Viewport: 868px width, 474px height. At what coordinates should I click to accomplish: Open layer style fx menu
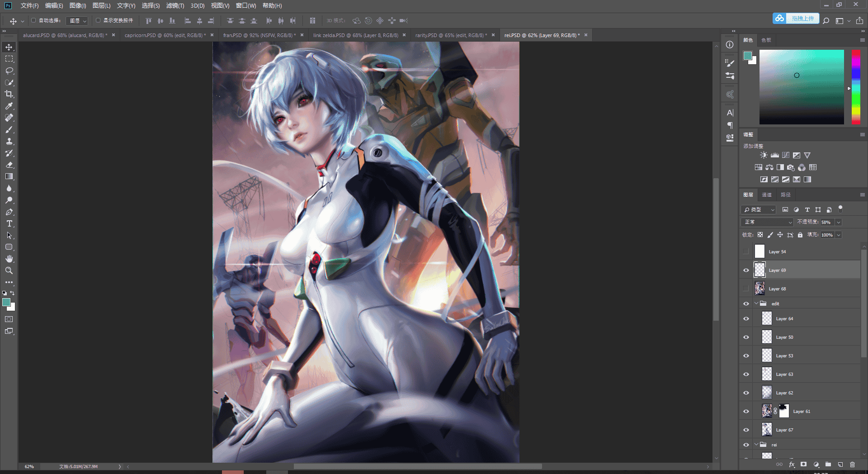click(x=792, y=465)
